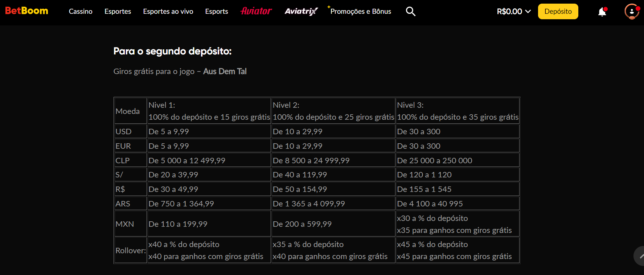Click the 'EUR' currency cell
The height and width of the screenshot is (275, 644).
click(x=131, y=146)
